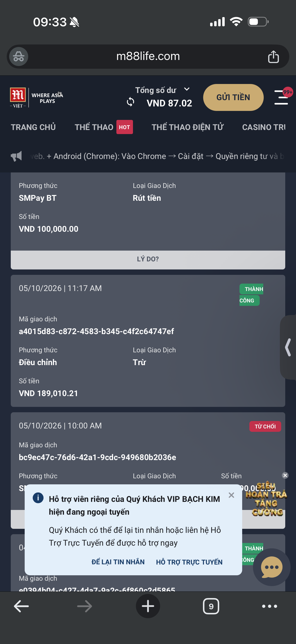Switch to THỂ THAO ĐIỆN TỬ tab
Image resolution: width=296 pixels, height=644 pixels.
click(187, 127)
